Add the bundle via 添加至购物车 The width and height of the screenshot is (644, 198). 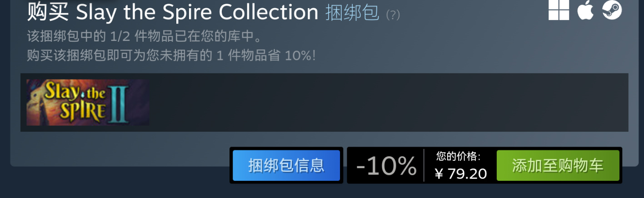[x=558, y=165]
